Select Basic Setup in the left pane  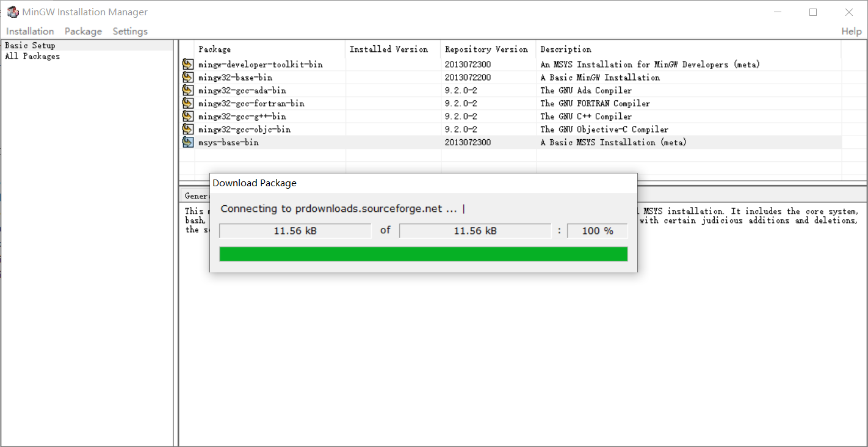[x=30, y=45]
